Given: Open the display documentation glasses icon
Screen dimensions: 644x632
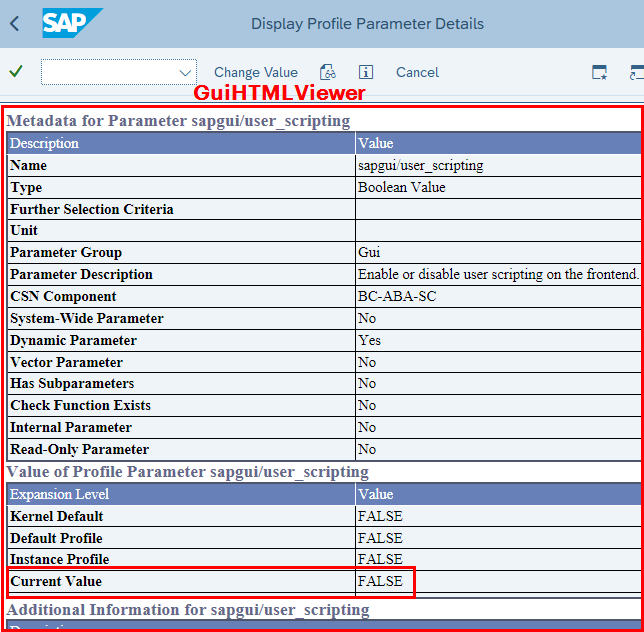Looking at the screenshot, I should pyautogui.click(x=328, y=72).
